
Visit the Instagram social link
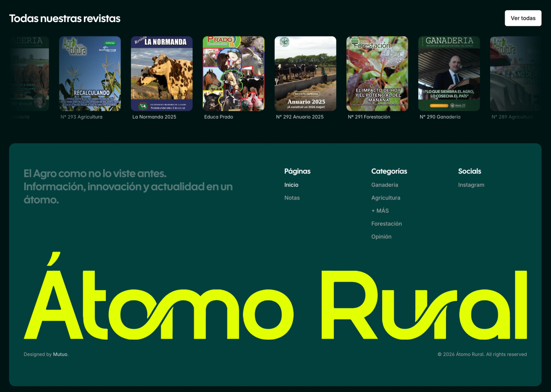(x=471, y=185)
